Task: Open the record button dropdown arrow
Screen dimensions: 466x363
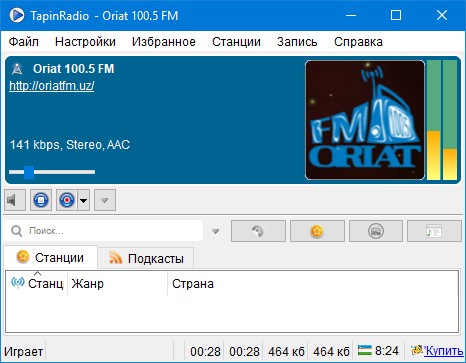Action: [83, 200]
